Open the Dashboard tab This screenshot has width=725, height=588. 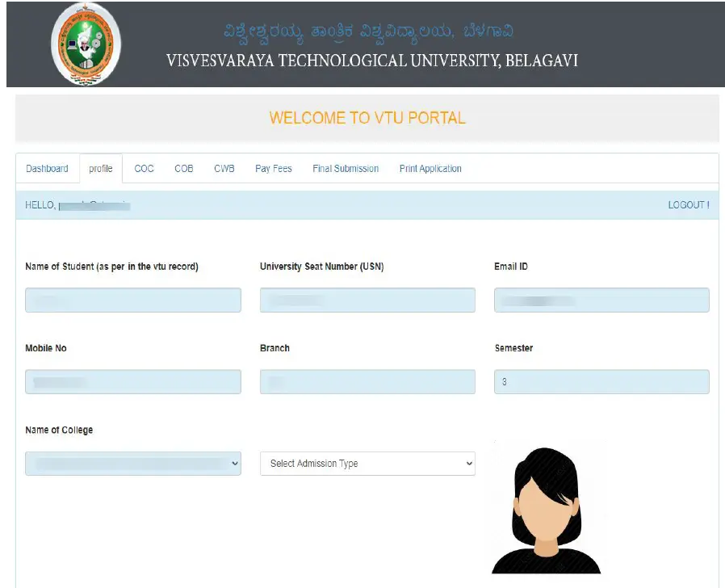coord(47,168)
